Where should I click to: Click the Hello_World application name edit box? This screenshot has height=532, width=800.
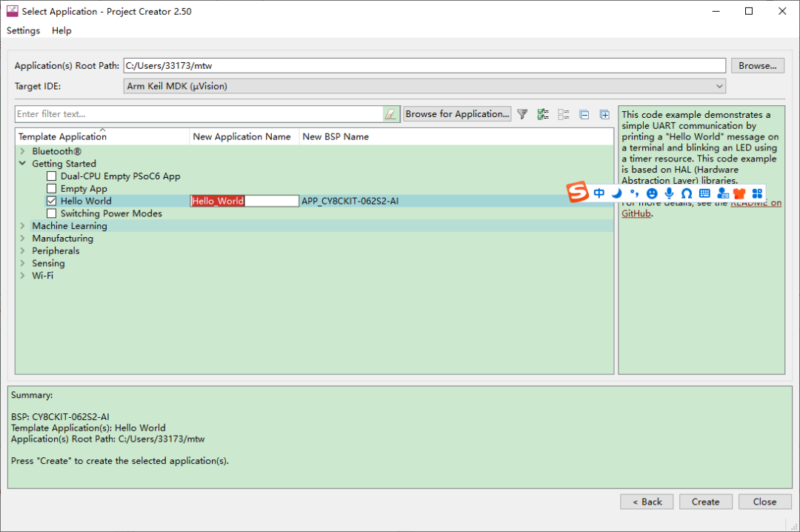(244, 201)
